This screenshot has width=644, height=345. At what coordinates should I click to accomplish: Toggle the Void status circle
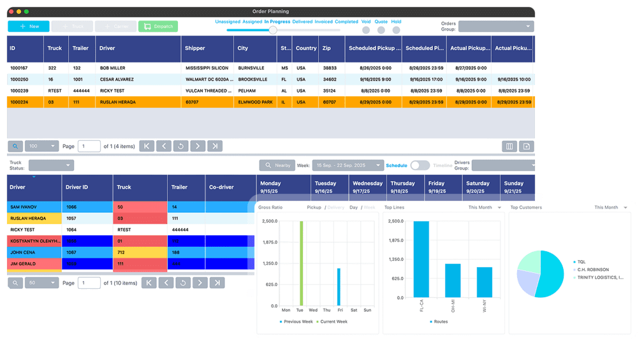pyautogui.click(x=366, y=30)
